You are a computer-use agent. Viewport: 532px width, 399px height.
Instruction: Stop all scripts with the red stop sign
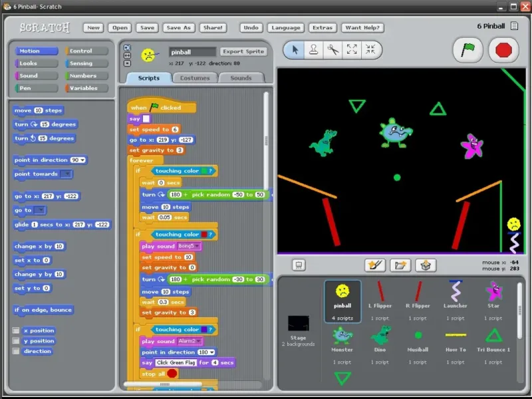pos(503,51)
